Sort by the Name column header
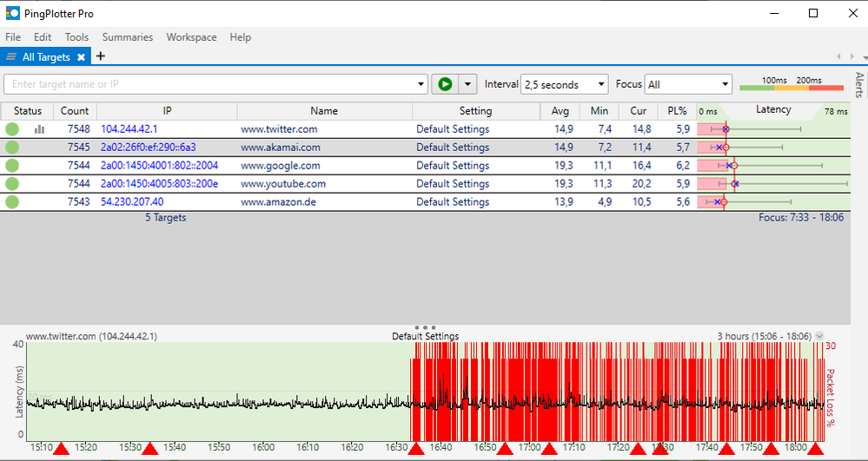 [x=324, y=110]
